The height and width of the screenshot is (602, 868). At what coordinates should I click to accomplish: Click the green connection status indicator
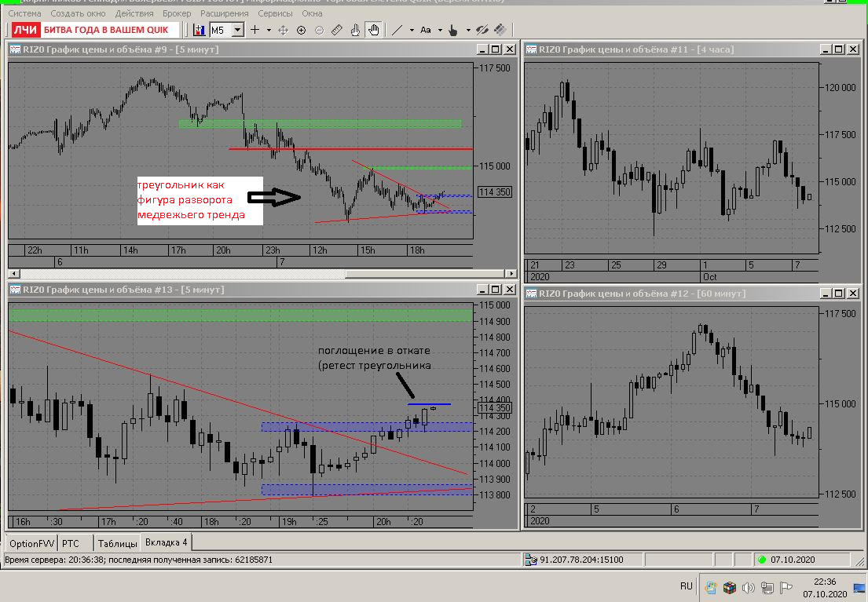[762, 560]
